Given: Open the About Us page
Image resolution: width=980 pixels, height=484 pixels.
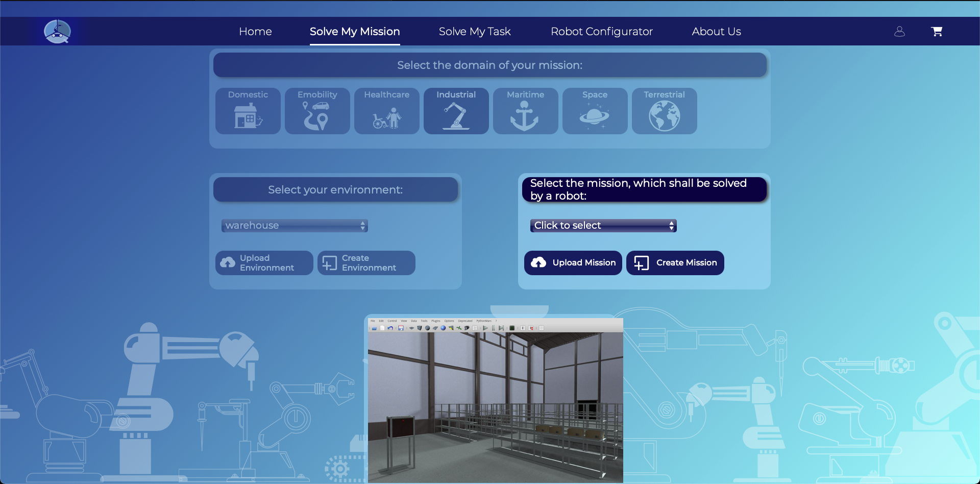Looking at the screenshot, I should [716, 32].
